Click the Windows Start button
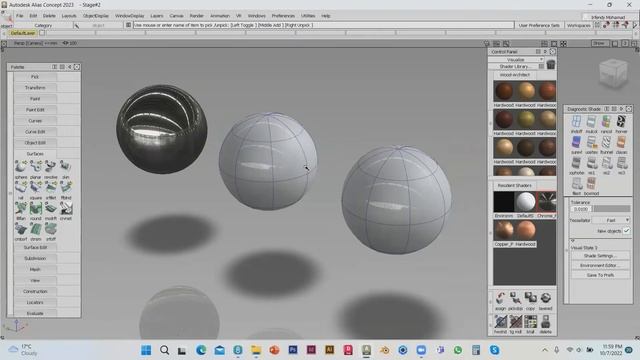Viewport: 640px width, 360px height. pyautogui.click(x=146, y=350)
